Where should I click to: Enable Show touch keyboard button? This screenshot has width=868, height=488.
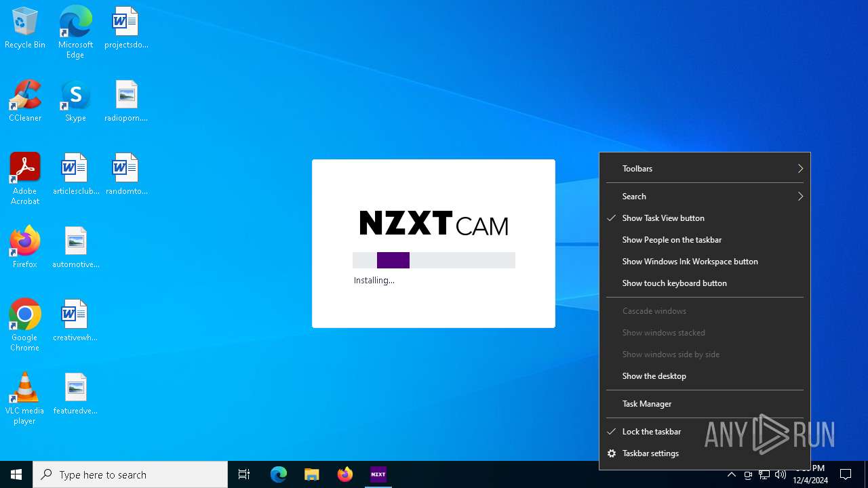click(x=705, y=283)
